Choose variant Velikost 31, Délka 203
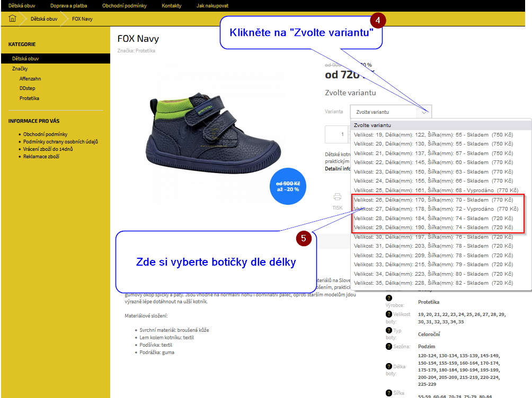The height and width of the screenshot is (398, 532). tap(441, 246)
